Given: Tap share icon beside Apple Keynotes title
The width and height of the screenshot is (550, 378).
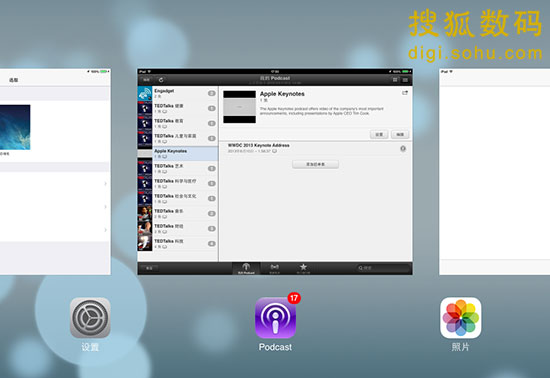Looking at the screenshot, I should click(405, 93).
